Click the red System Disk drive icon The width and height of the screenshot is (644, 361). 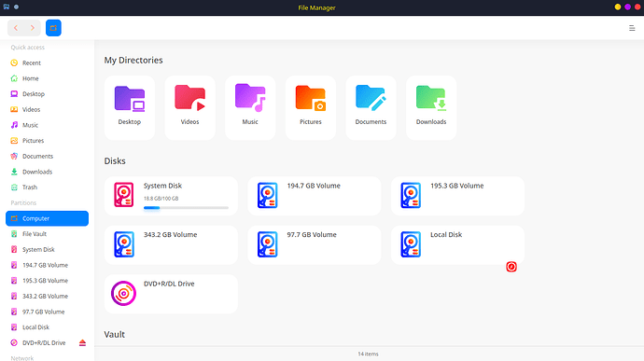(x=123, y=195)
